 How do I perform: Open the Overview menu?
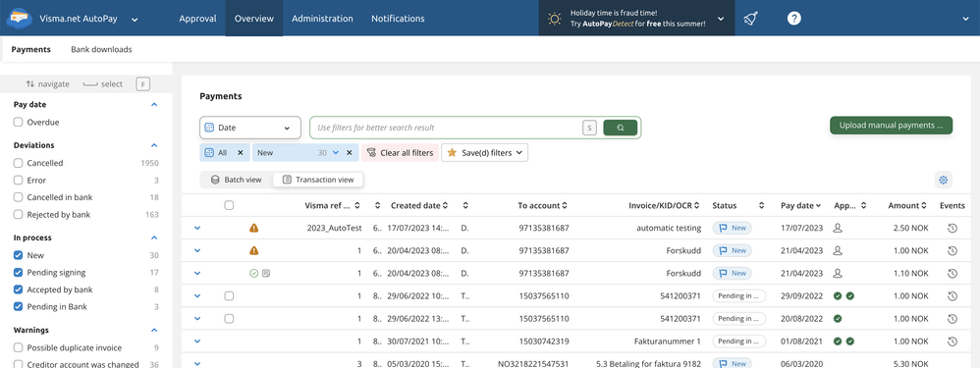click(253, 19)
